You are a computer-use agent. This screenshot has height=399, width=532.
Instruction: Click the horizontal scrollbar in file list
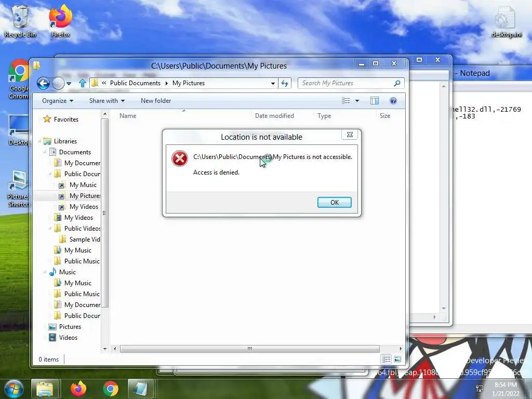(250, 349)
